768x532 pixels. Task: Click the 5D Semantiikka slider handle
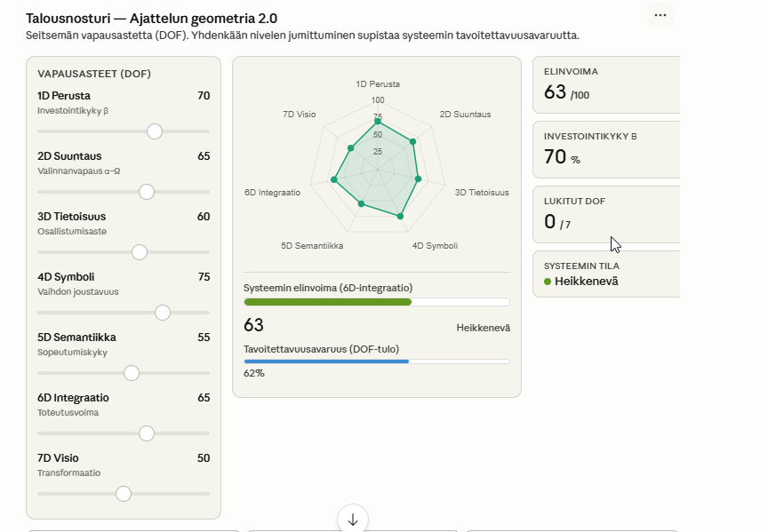(x=132, y=373)
